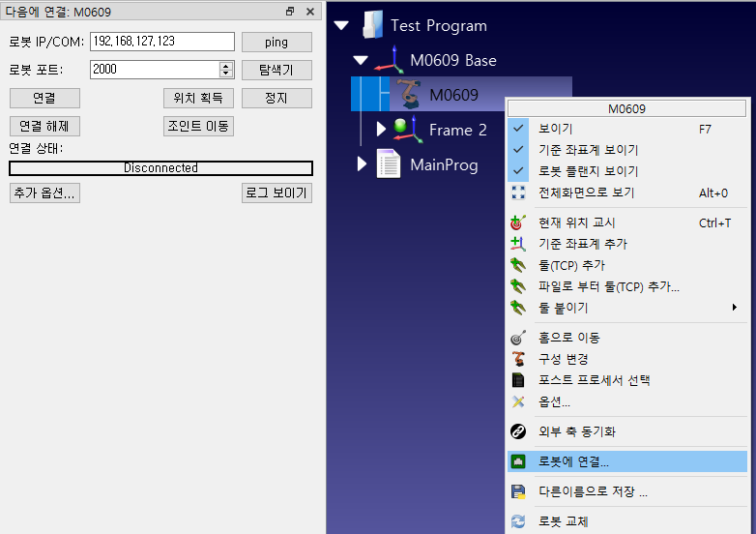Expand the MainProg program node

click(x=363, y=164)
